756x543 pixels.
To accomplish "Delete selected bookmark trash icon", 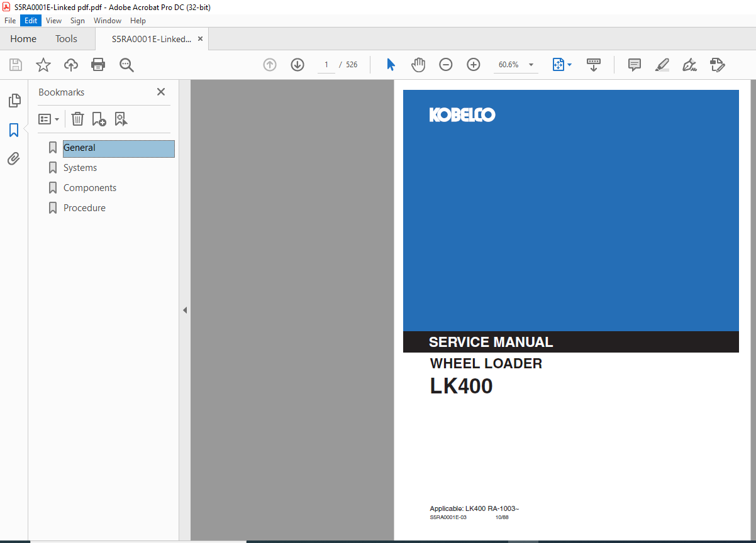I will 77,119.
